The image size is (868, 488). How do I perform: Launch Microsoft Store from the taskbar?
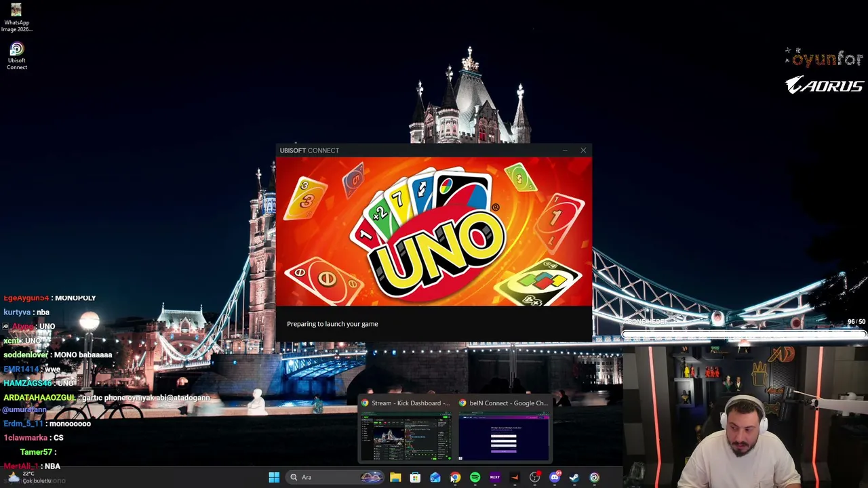(x=415, y=477)
